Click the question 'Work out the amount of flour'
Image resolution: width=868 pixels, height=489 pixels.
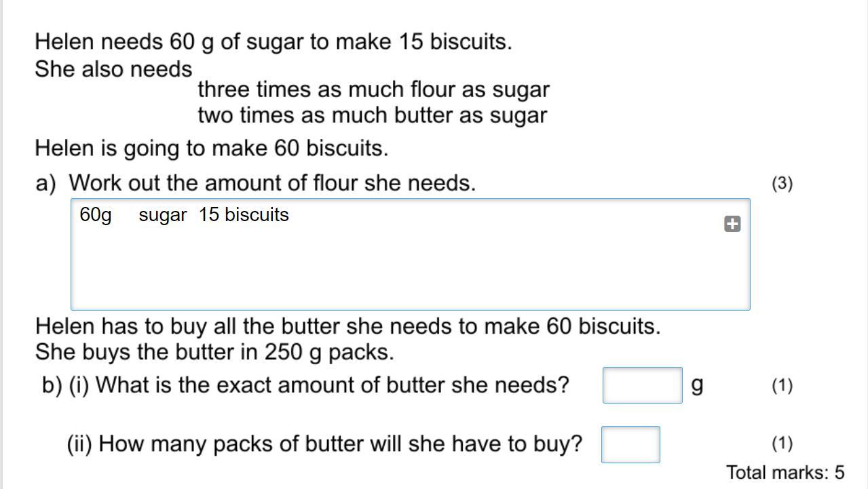coord(272,182)
